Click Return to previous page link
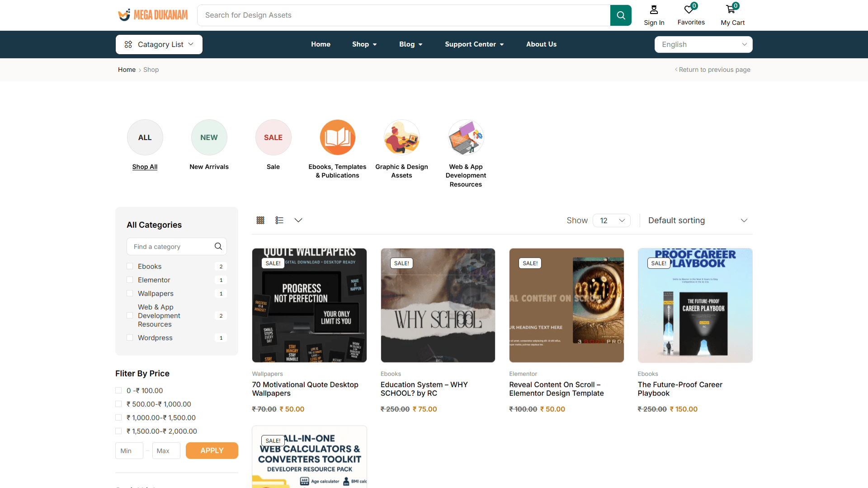Screen dimensions: 868x488 [x=714, y=70]
